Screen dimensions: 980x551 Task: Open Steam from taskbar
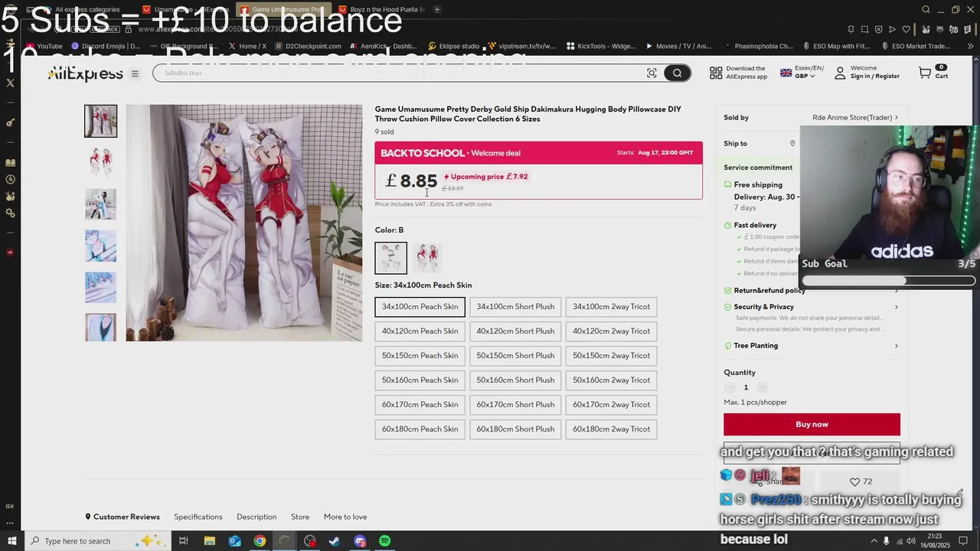[x=335, y=541]
